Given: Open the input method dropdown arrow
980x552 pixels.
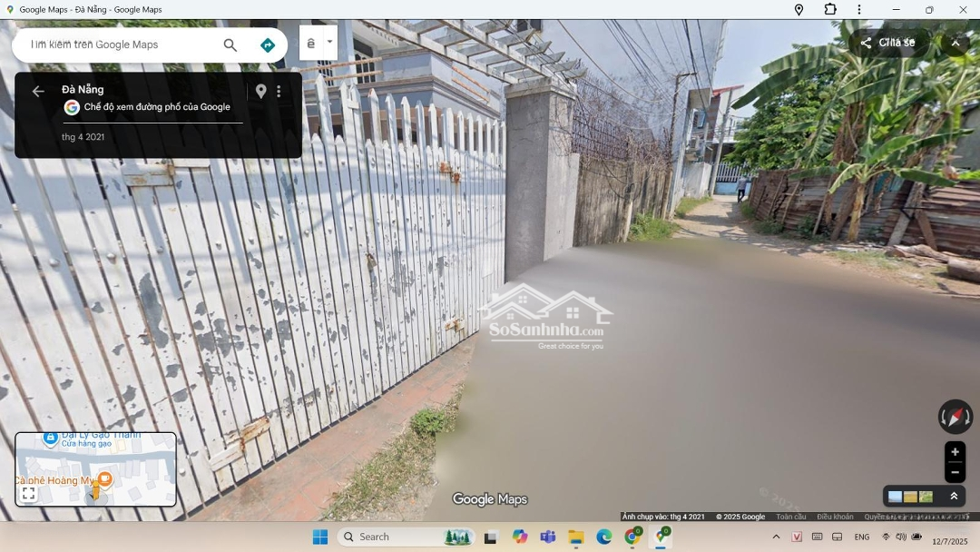Looking at the screenshot, I should [329, 42].
